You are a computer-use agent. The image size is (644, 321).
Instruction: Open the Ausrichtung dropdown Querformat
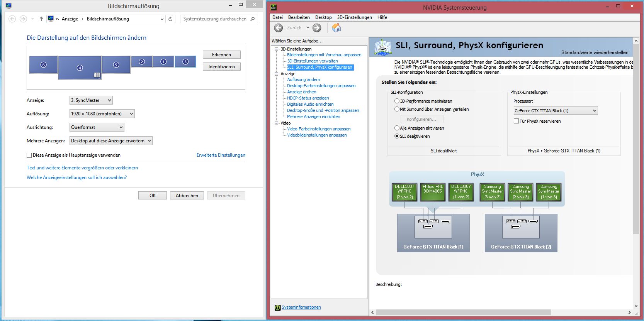(x=97, y=127)
